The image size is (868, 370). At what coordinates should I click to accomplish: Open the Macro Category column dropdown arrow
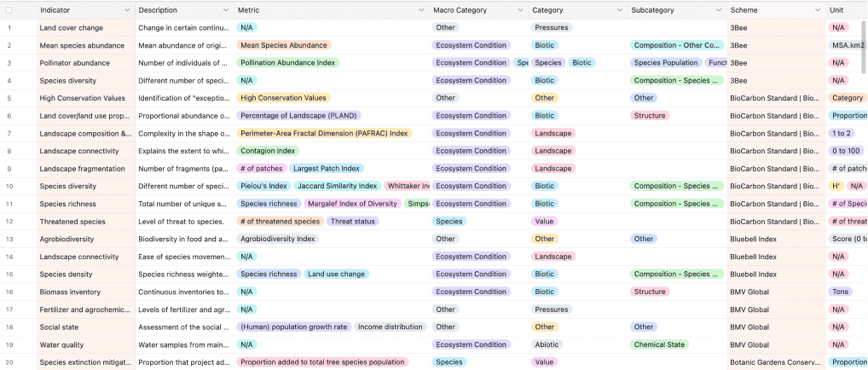point(520,10)
